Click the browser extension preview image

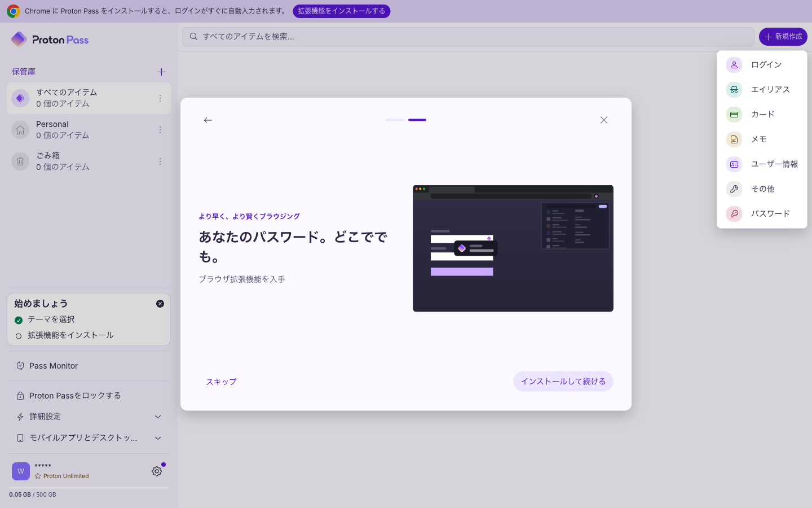513,248
